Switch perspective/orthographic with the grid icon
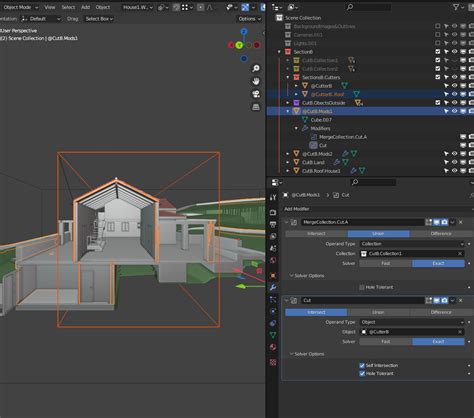474x418 pixels. (256, 107)
